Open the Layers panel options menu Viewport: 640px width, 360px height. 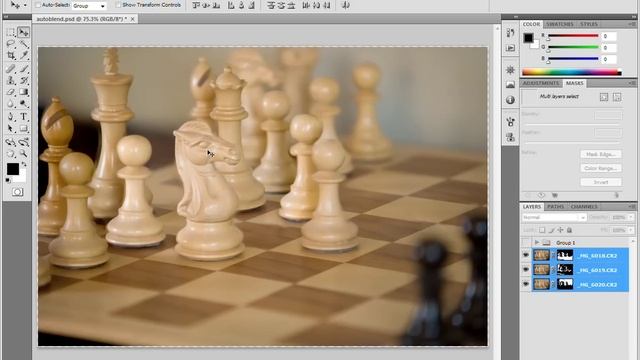click(x=632, y=207)
